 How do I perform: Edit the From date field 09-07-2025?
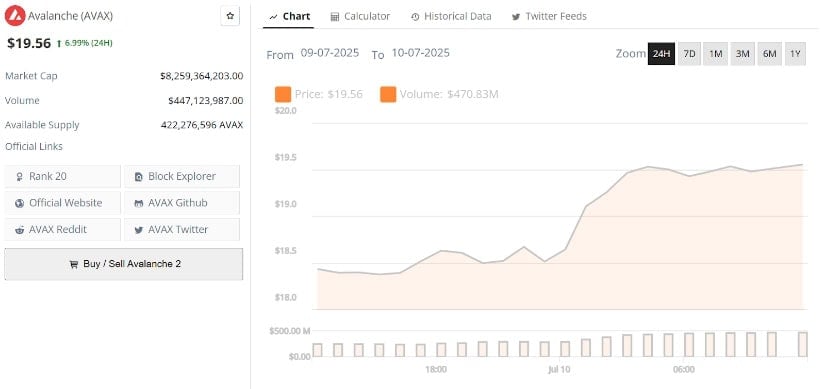(x=330, y=53)
